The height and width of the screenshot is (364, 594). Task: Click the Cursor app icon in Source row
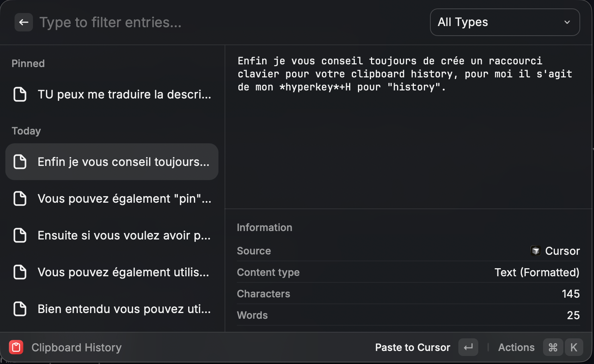pos(535,251)
